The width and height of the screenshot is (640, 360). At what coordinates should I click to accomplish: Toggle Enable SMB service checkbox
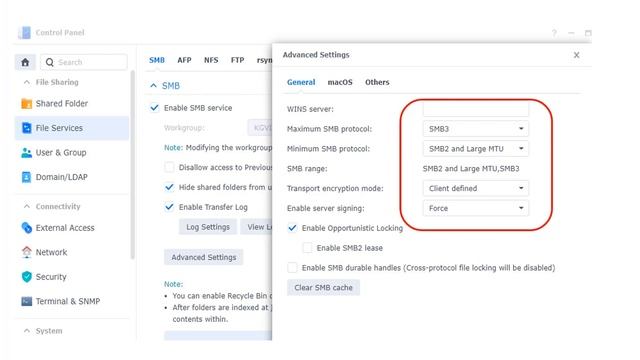[x=154, y=108]
